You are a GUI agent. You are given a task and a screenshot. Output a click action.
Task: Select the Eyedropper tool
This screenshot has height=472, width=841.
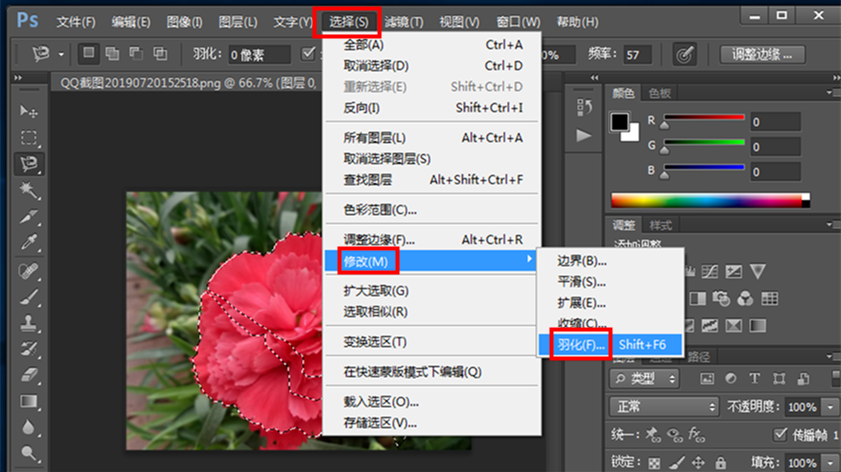click(x=28, y=242)
